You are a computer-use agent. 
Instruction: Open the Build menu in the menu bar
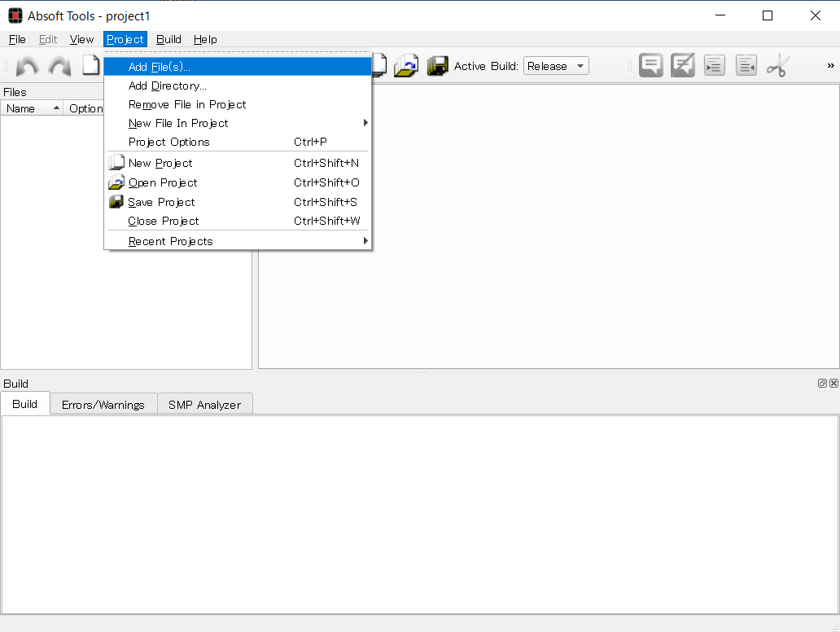pyautogui.click(x=168, y=39)
